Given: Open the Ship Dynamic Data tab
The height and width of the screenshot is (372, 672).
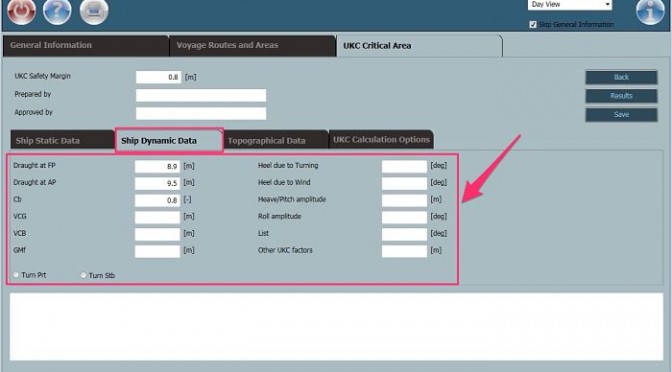Looking at the screenshot, I should [x=169, y=140].
